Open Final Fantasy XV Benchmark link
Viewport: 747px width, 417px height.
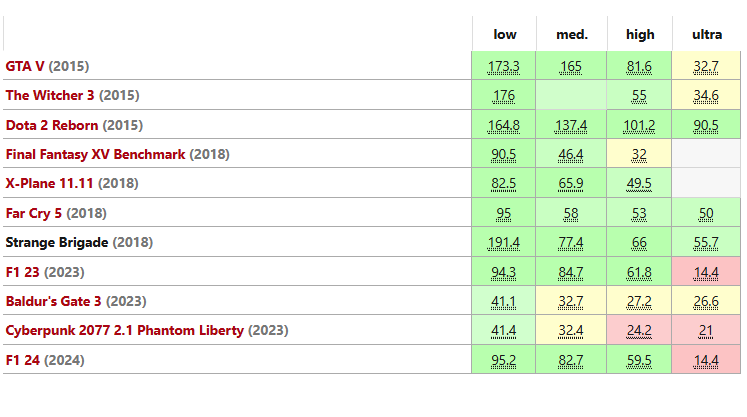(x=95, y=154)
